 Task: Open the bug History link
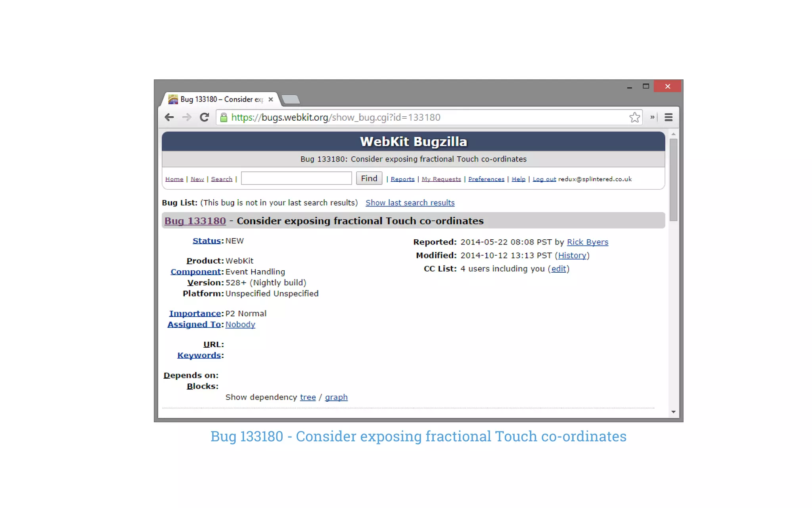(x=572, y=256)
